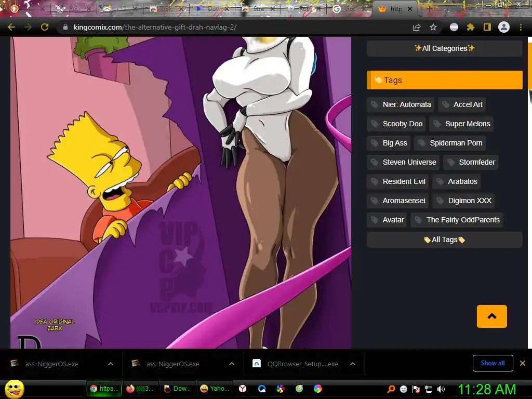Share this page from the address bar
Image resolution: width=532 pixels, height=399 pixels.
417,27
